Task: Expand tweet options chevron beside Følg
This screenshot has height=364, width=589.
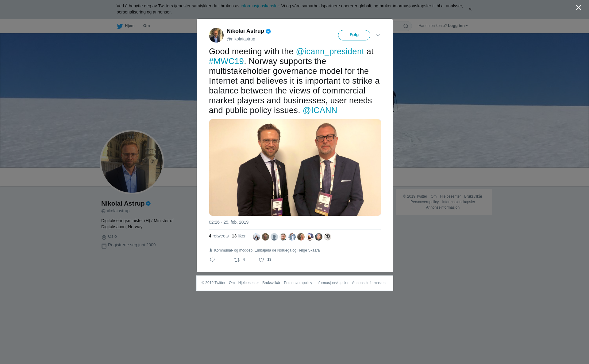Action: (378, 35)
